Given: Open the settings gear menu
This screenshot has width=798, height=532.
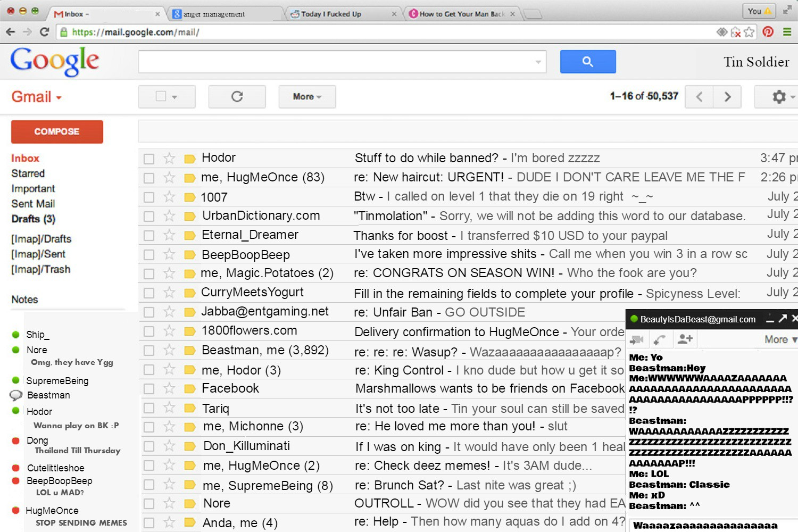Looking at the screenshot, I should click(x=780, y=96).
